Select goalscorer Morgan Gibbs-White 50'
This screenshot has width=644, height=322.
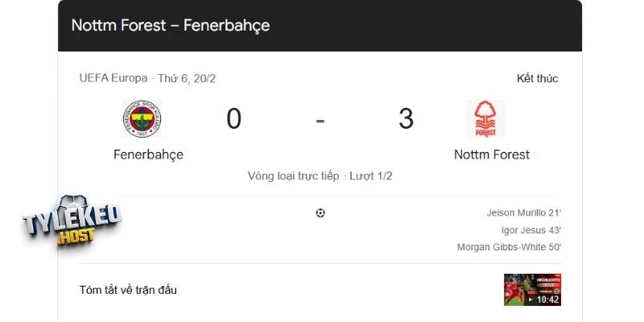[509, 247]
